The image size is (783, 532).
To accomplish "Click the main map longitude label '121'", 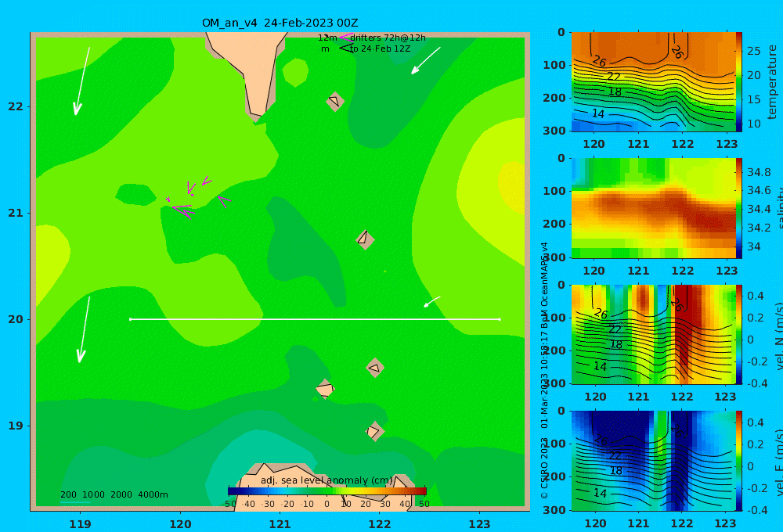I will [x=280, y=524].
